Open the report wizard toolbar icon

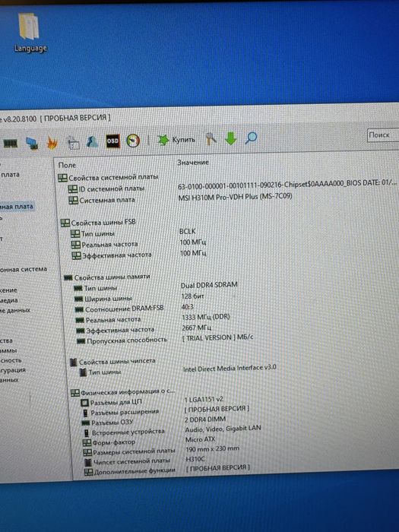coord(73,143)
